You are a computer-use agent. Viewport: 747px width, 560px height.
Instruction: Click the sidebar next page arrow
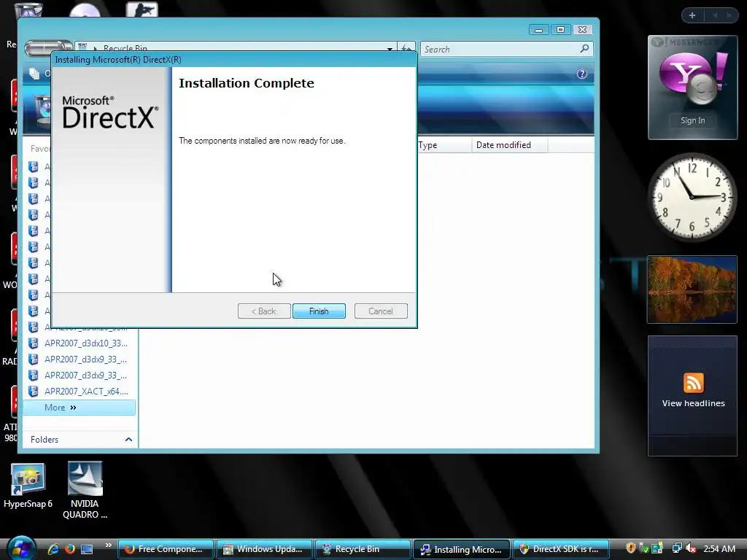tap(729, 15)
